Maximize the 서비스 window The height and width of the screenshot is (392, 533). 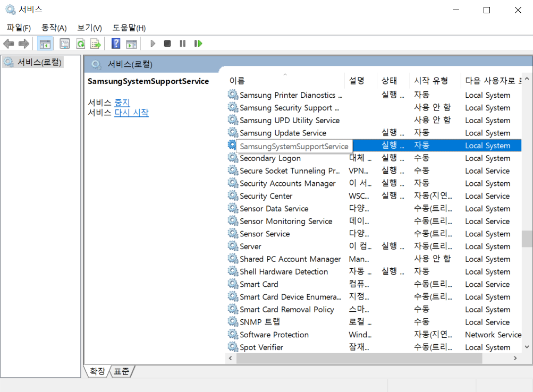[487, 10]
